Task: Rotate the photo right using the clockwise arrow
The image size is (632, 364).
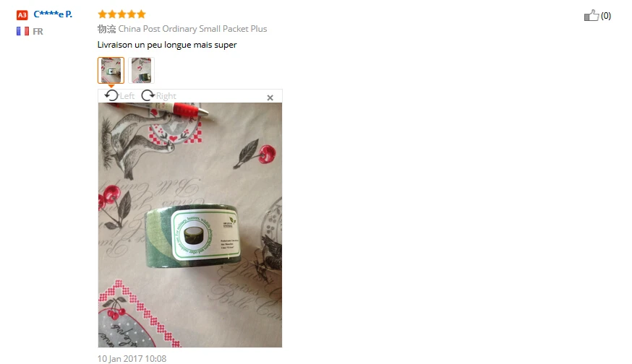Action: pos(148,95)
